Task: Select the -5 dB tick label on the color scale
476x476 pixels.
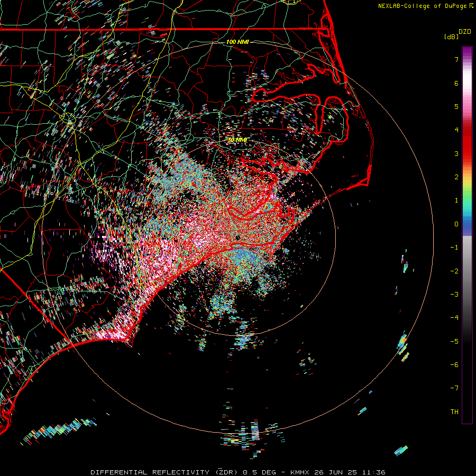Action: (454, 342)
